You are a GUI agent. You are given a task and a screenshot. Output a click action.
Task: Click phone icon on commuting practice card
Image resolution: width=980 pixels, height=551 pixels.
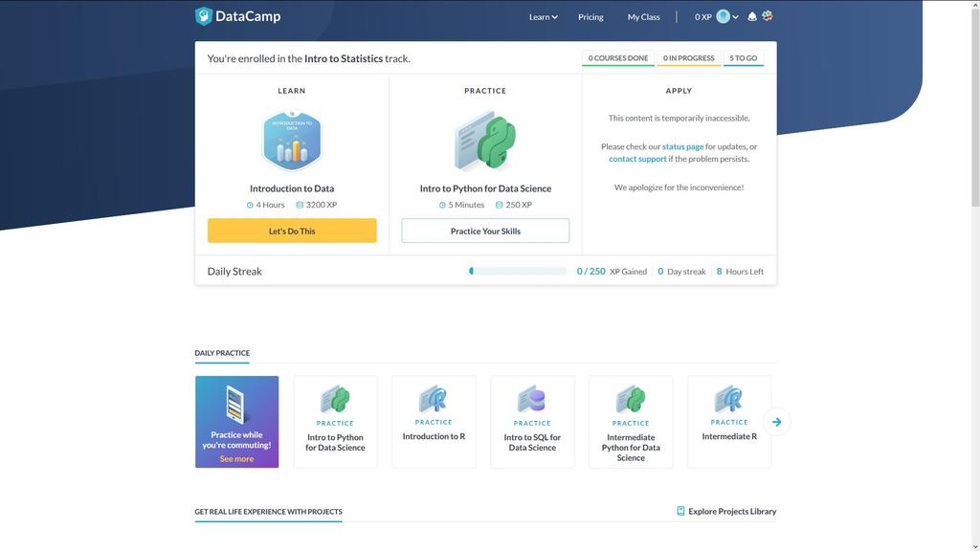point(236,405)
